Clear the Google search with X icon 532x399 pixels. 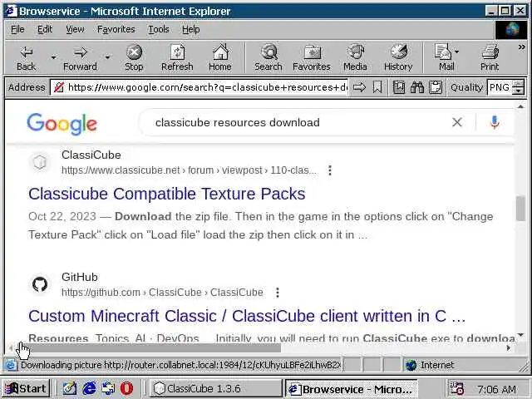[x=457, y=122]
